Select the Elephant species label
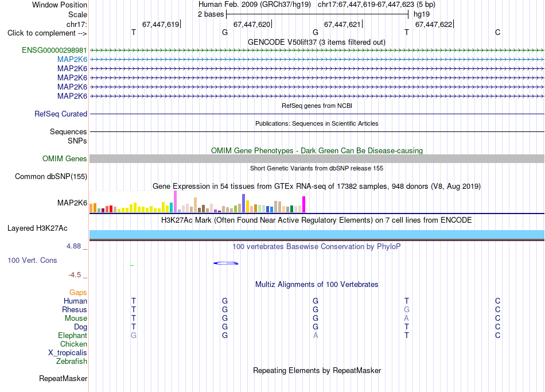The image size is (545, 392). (x=73, y=336)
